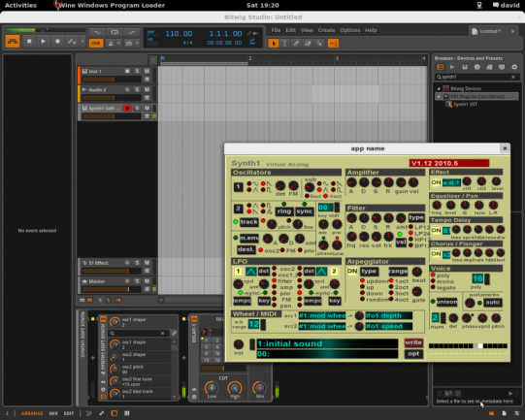Viewport: 525px width, 420px height.
Task: Click the Synth1 vol knob
Action: click(x=239, y=343)
